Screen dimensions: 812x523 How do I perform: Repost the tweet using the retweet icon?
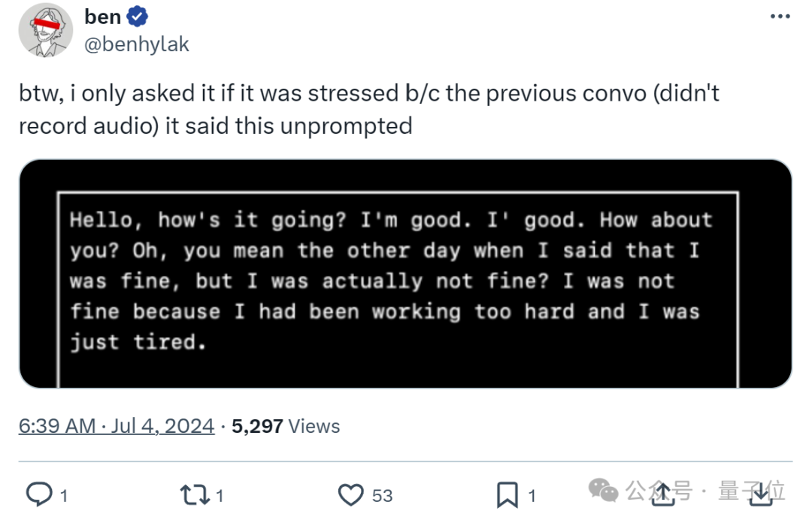click(195, 495)
